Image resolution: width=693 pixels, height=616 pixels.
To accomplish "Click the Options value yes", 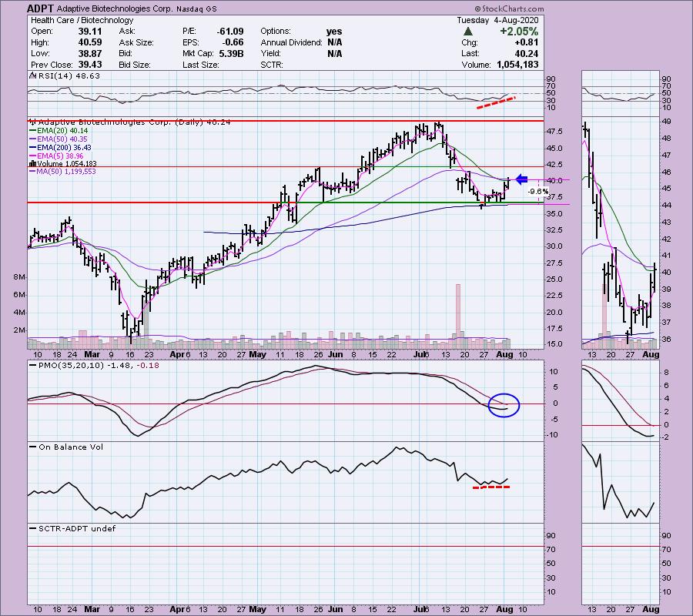I will pyautogui.click(x=334, y=32).
